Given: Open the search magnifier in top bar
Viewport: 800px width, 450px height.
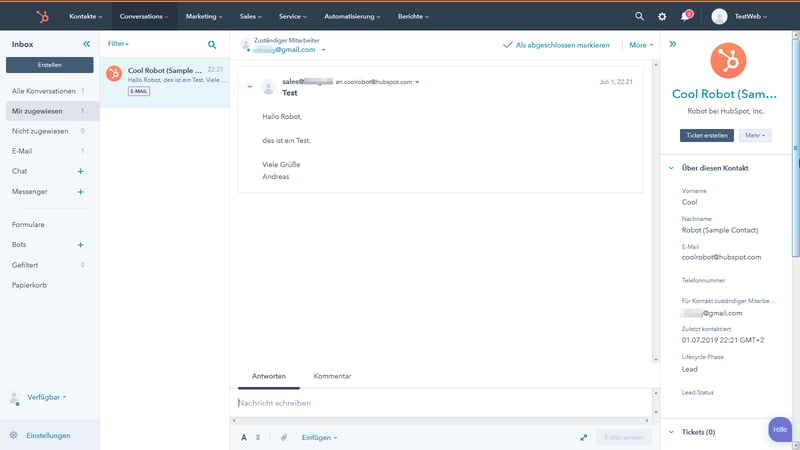Looking at the screenshot, I should click(640, 16).
